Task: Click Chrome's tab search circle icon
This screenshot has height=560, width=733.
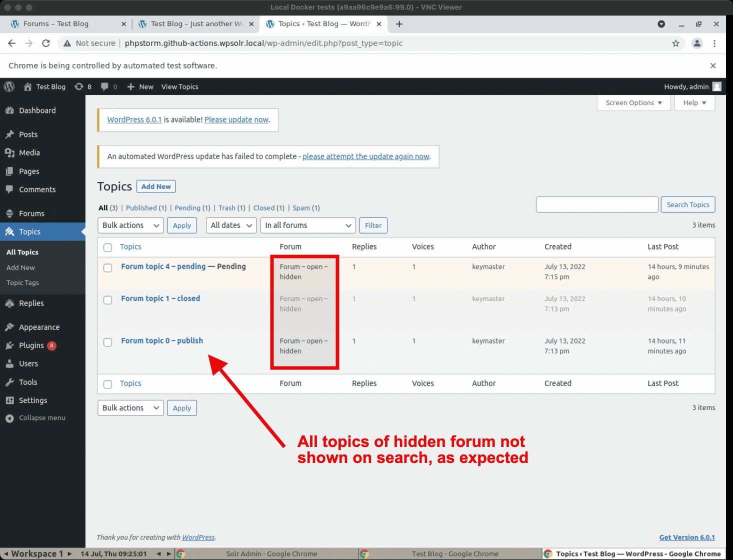Action: click(661, 23)
